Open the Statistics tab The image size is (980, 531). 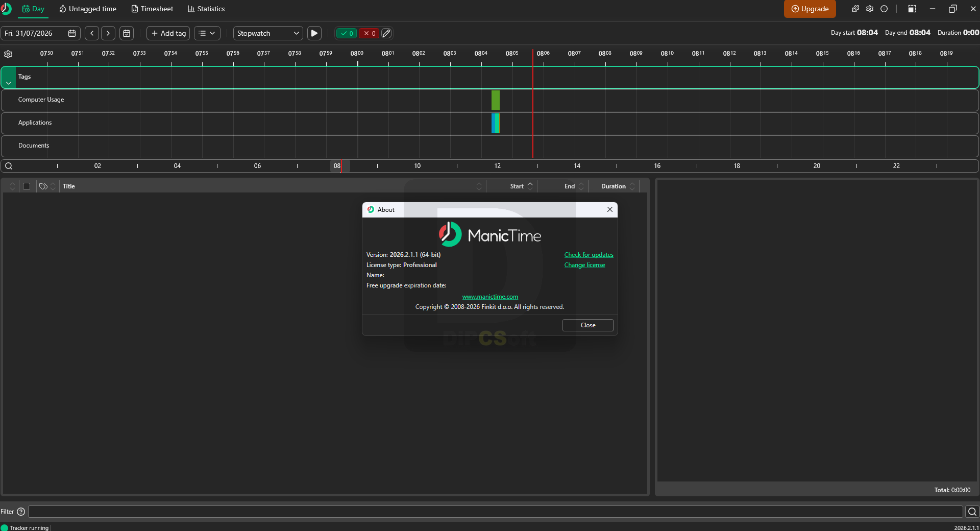206,9
